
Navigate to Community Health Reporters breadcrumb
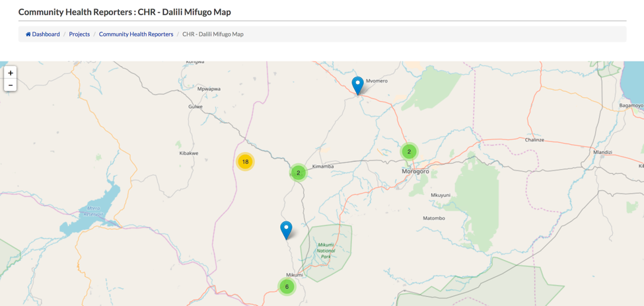(136, 34)
